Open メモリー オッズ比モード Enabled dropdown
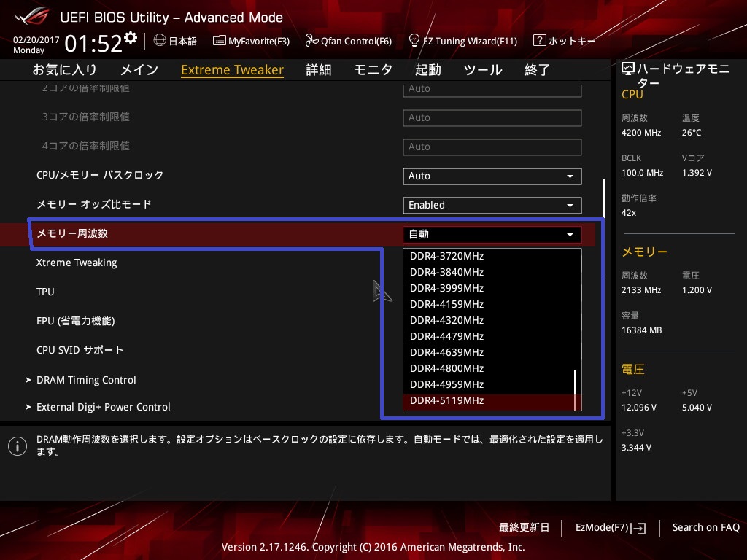The height and width of the screenshot is (560, 747). click(492, 205)
